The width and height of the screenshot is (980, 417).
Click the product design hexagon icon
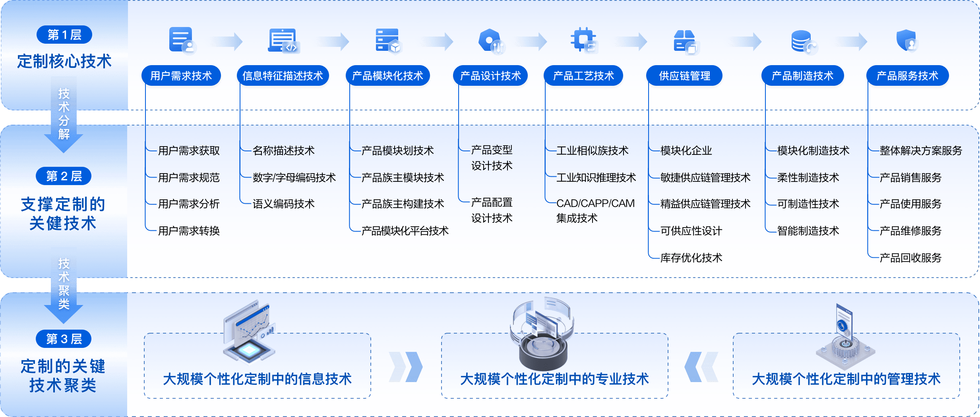pos(492,41)
